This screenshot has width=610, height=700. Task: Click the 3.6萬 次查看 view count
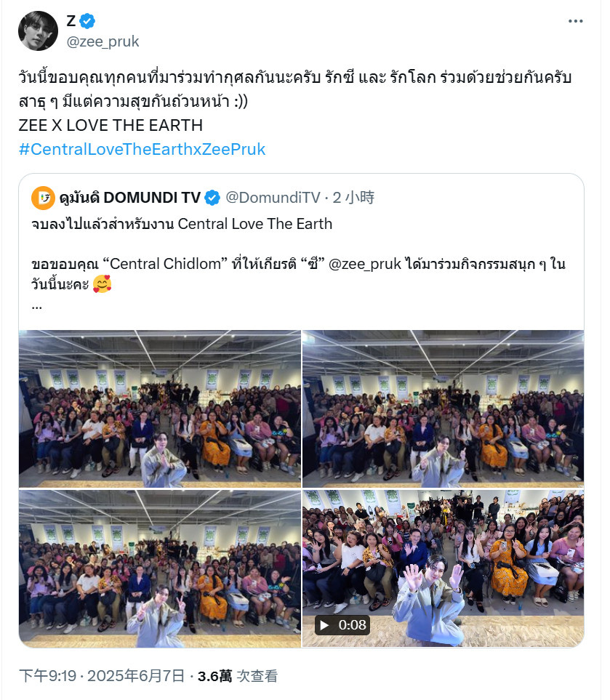coord(238,676)
